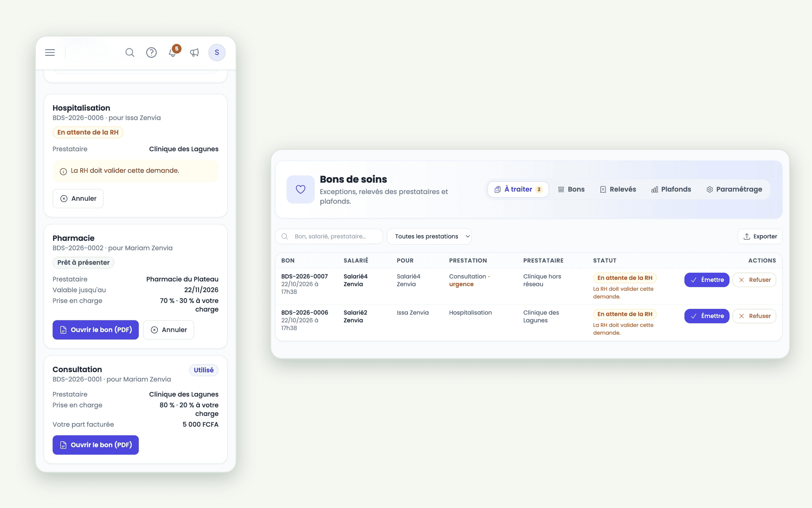812x508 pixels.
Task: Click the megaphone announcements icon
Action: click(195, 52)
